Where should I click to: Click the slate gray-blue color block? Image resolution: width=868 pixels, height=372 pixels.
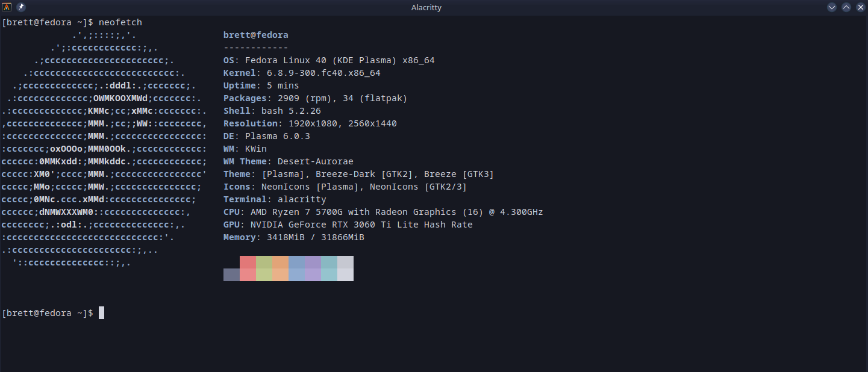click(231, 274)
